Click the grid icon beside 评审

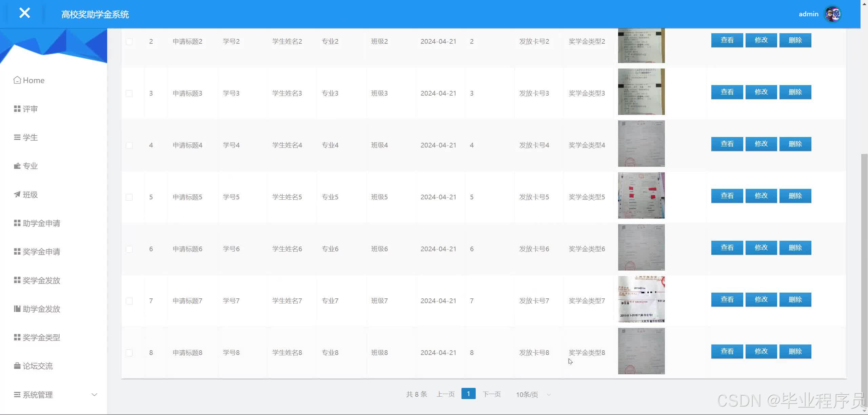pos(17,108)
